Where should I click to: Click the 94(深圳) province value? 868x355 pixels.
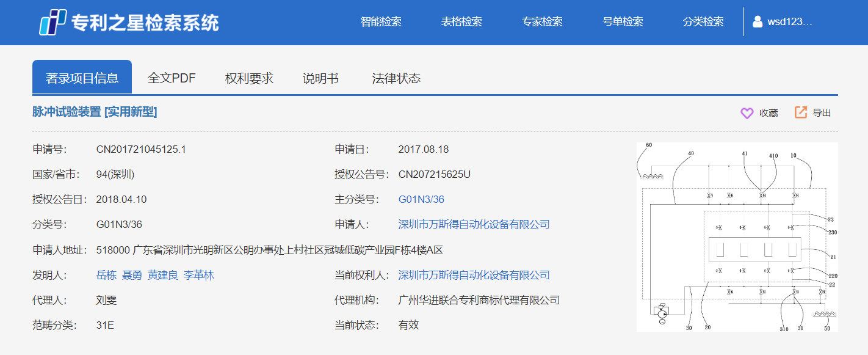point(115,174)
